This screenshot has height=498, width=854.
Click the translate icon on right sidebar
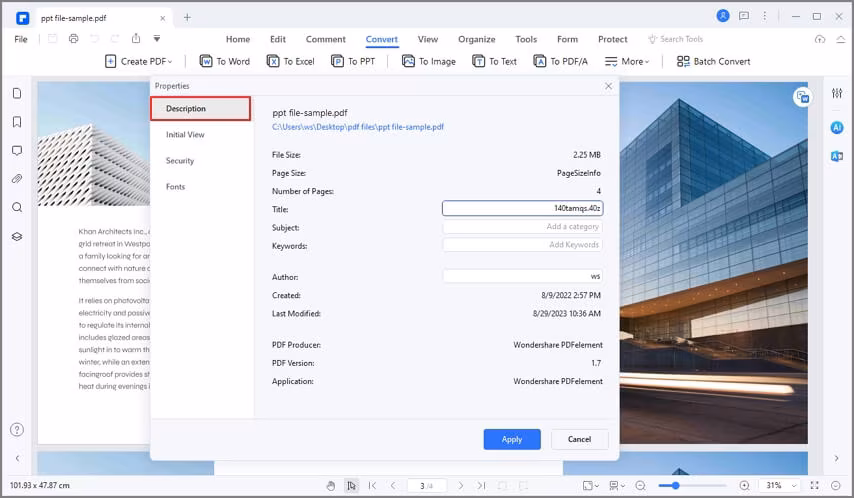point(837,156)
